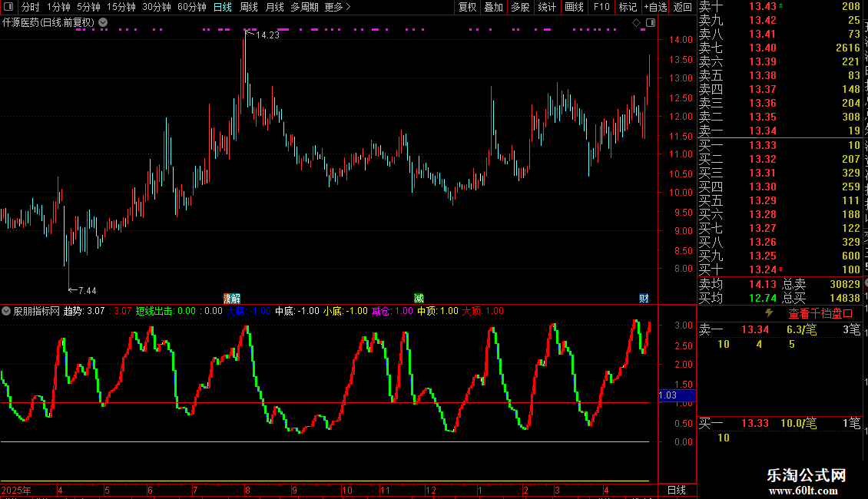Screen dimensions: 868x499
Task: Click the 7.44 low price label
Action: point(87,290)
